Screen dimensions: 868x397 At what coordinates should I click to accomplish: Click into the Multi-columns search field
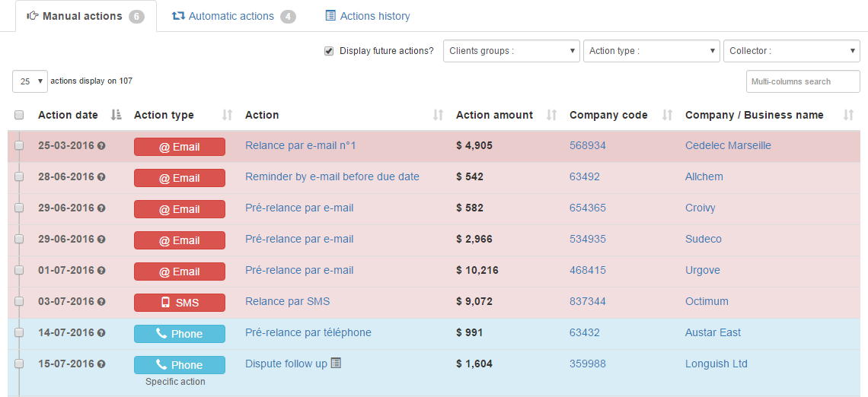click(x=803, y=81)
